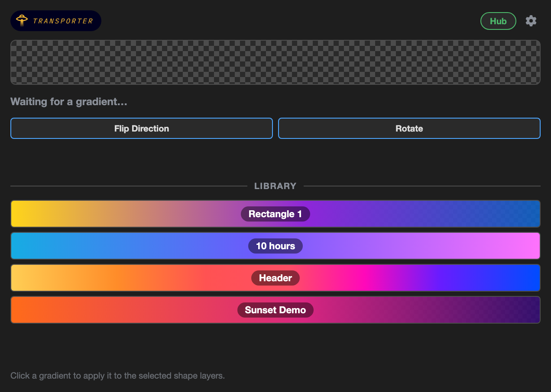Viewport: 551px width, 392px height.
Task: Click the Flip Direction button
Action: [x=142, y=129]
